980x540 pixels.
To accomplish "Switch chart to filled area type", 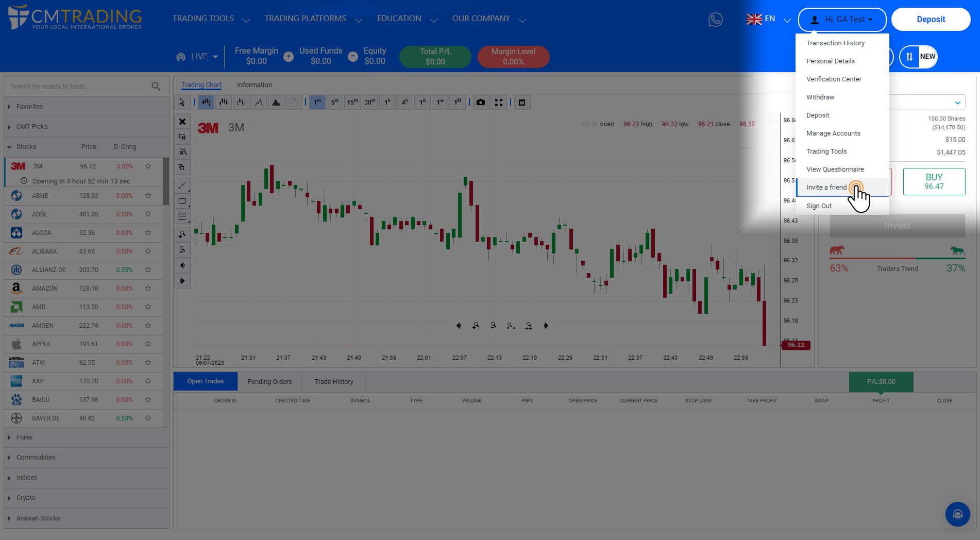I will 276,102.
